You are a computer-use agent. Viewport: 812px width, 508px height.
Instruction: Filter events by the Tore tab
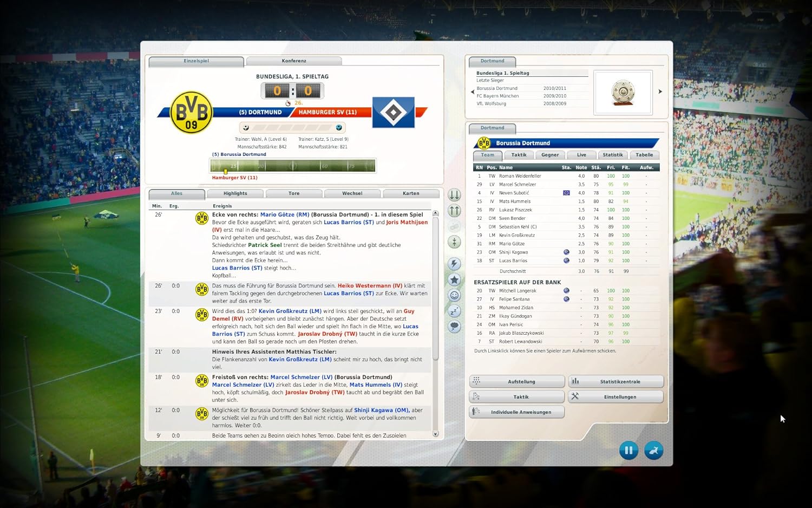pyautogui.click(x=294, y=193)
